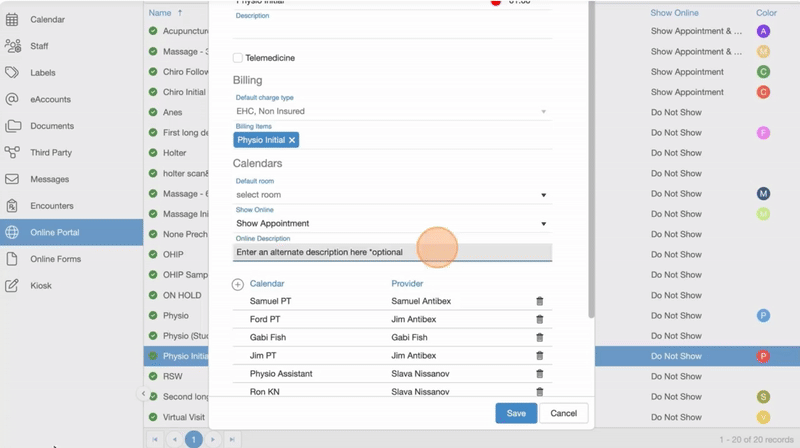Toggle the green status check for RSW
Viewport: 800px width, 448px height.
153,377
